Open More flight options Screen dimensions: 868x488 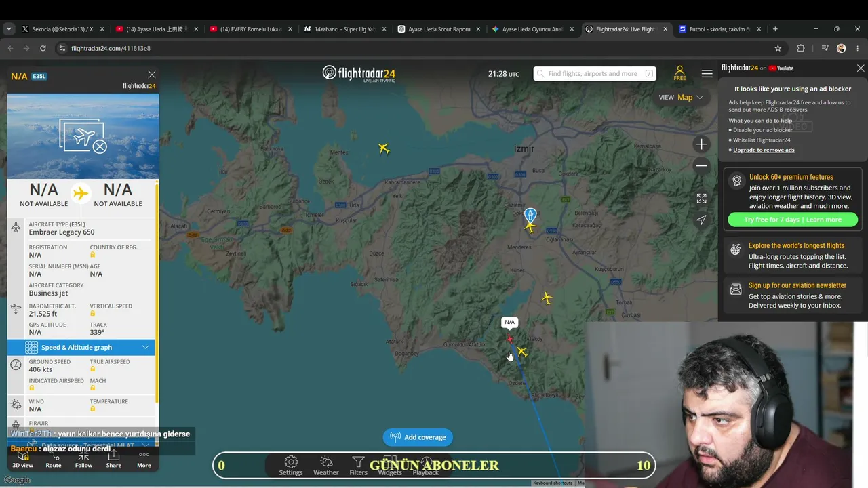click(144, 460)
